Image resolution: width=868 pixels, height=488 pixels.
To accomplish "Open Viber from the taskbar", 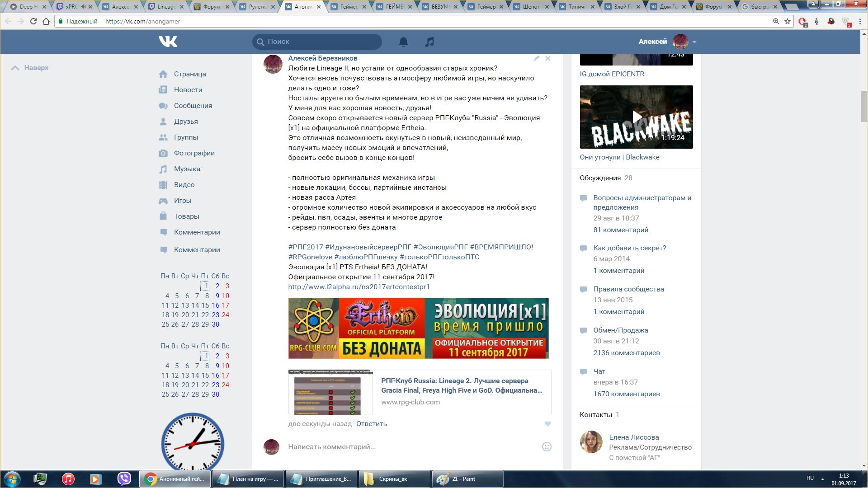I will tap(124, 479).
